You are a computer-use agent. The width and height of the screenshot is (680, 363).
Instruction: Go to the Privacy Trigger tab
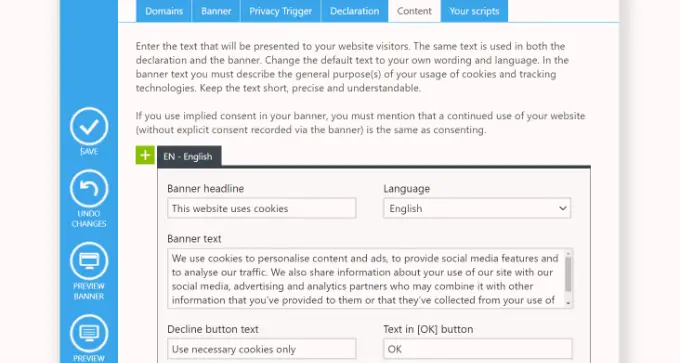coord(281,11)
